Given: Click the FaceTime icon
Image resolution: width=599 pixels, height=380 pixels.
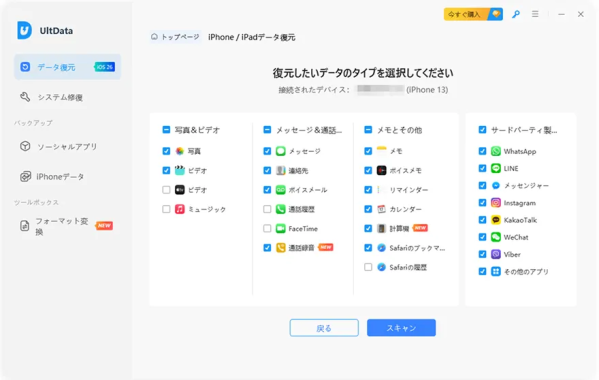Looking at the screenshot, I should click(x=280, y=228).
